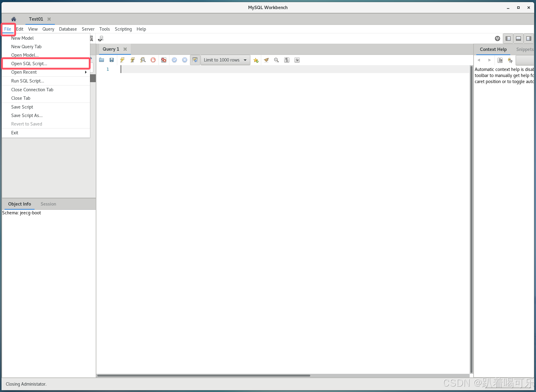The height and width of the screenshot is (392, 536).
Task: Toggle word wrapping in the editor
Action: tap(297, 60)
